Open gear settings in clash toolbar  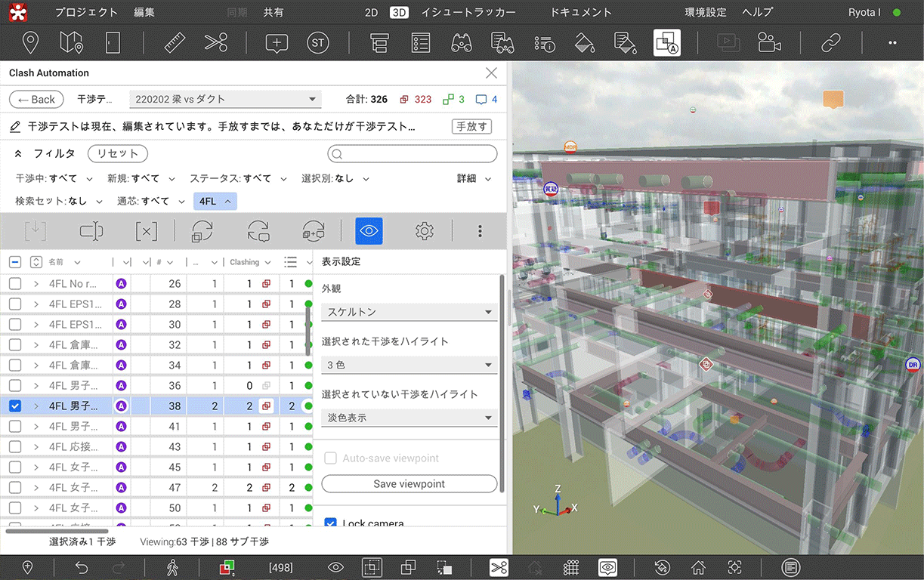point(425,231)
